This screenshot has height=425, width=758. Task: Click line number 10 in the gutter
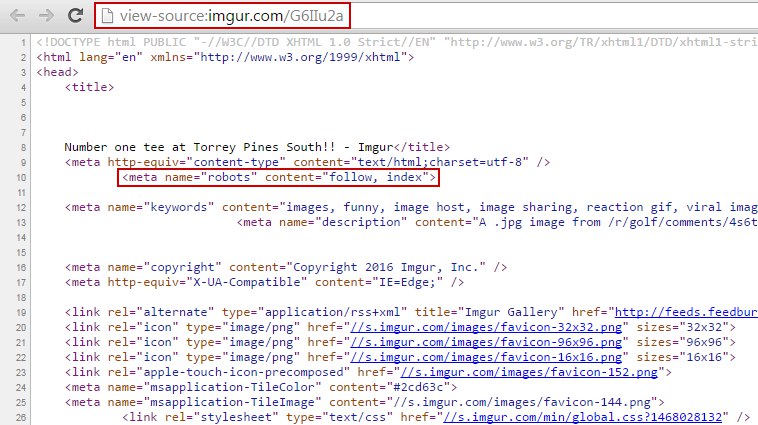(21, 177)
